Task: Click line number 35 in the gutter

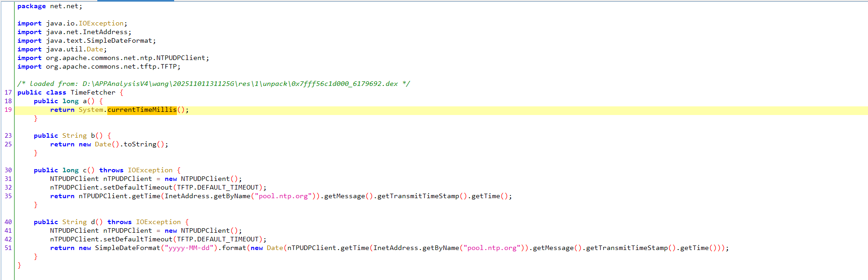Action: click(x=8, y=196)
